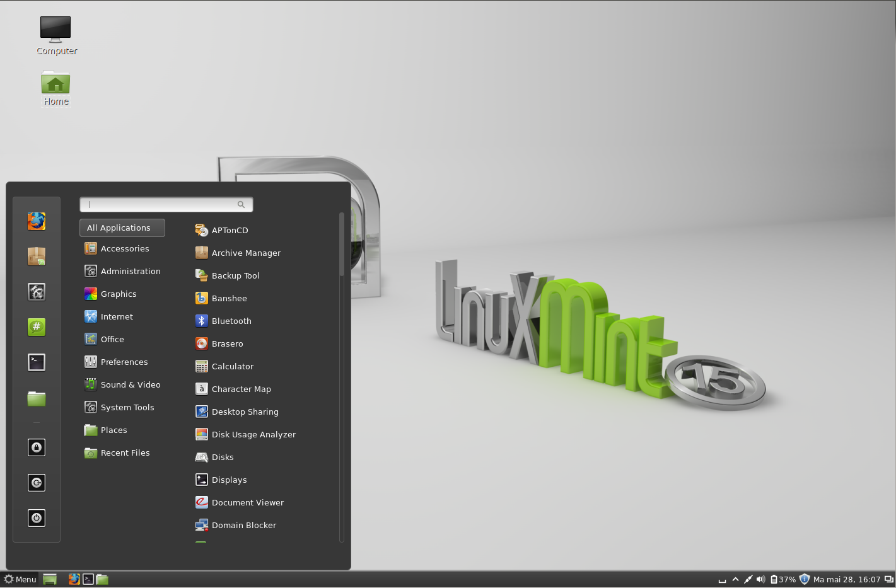Open the sound volume applet in the tray
Viewport: 896px width, 588px height.
coord(760,579)
